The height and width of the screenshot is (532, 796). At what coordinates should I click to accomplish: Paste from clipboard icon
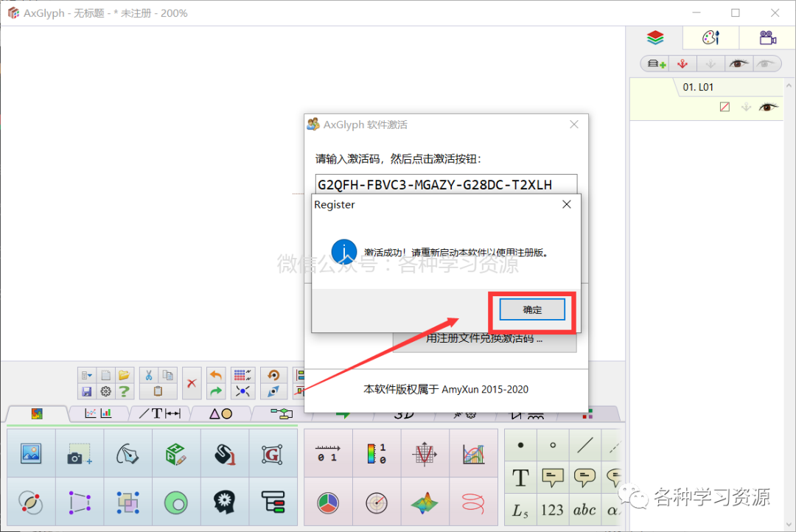coord(158,391)
